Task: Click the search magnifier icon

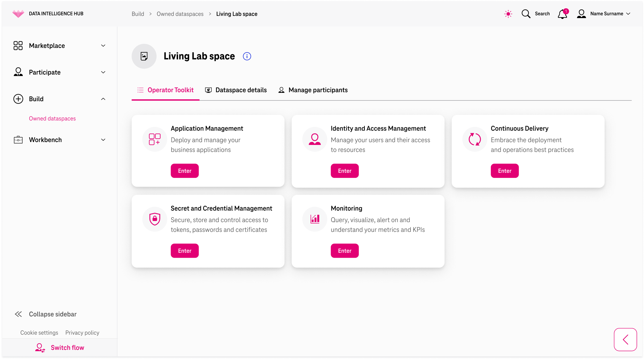Action: pyautogui.click(x=526, y=14)
